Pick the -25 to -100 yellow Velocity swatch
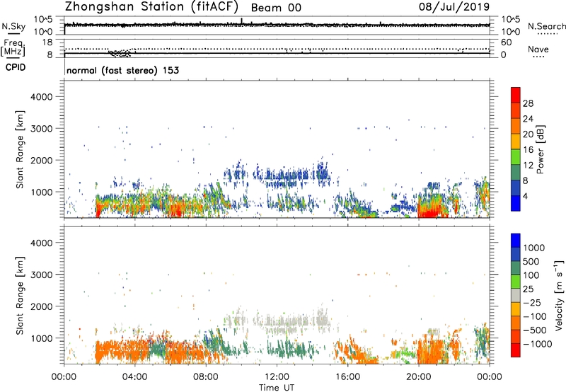The image size is (566, 392). tap(516, 309)
